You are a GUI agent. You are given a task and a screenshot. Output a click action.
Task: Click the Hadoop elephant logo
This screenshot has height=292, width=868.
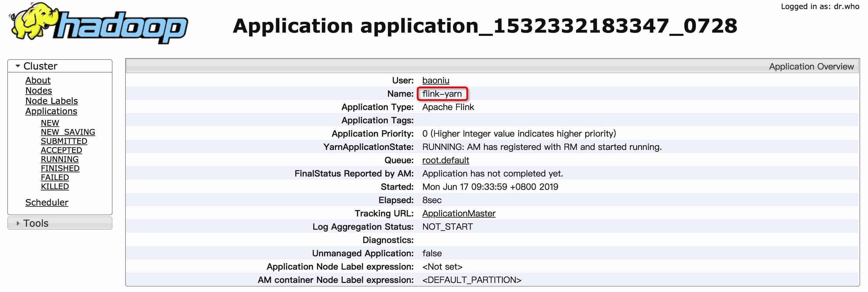point(98,23)
